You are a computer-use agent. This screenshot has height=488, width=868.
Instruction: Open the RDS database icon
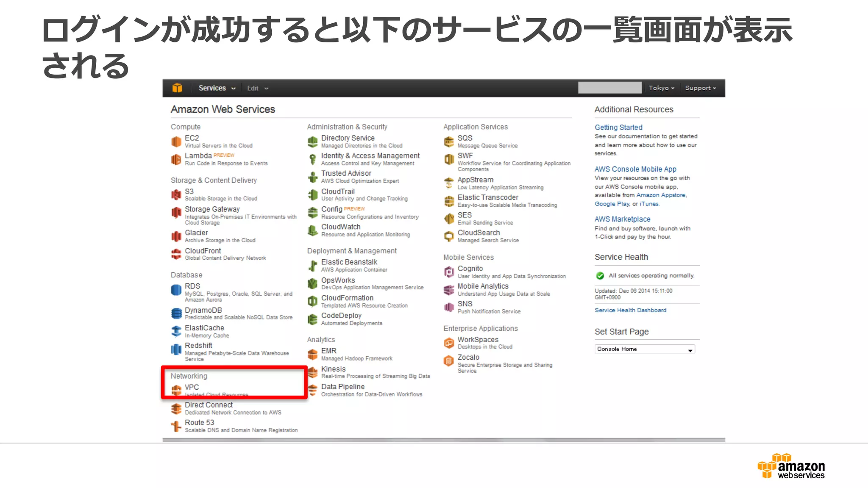click(x=176, y=290)
